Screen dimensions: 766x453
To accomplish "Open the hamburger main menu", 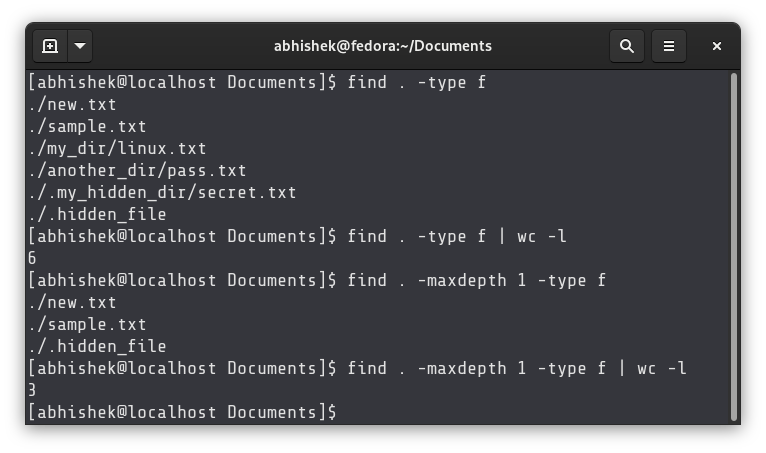I will pyautogui.click(x=669, y=46).
